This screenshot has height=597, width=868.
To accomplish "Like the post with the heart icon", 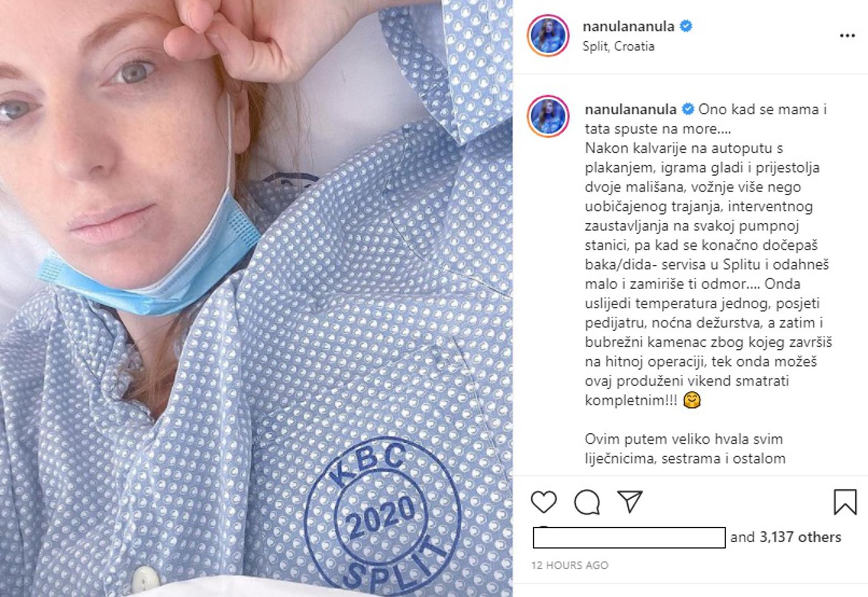I will click(544, 502).
